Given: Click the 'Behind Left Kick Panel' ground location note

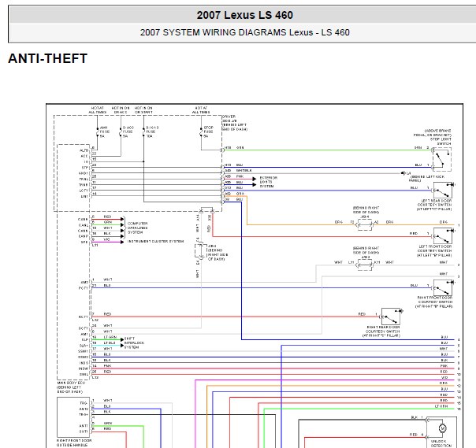Looking at the screenshot, I should (x=427, y=179).
